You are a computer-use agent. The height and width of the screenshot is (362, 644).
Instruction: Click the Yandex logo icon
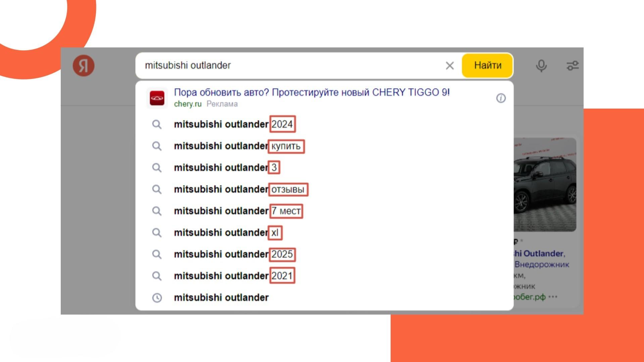coord(84,65)
